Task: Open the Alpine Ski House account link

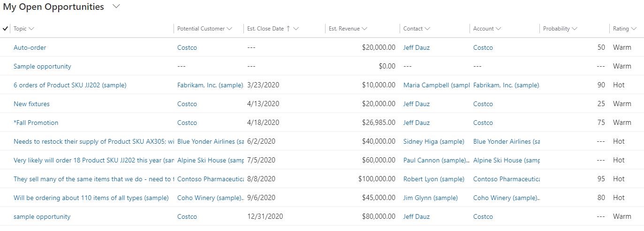Action: coord(506,160)
